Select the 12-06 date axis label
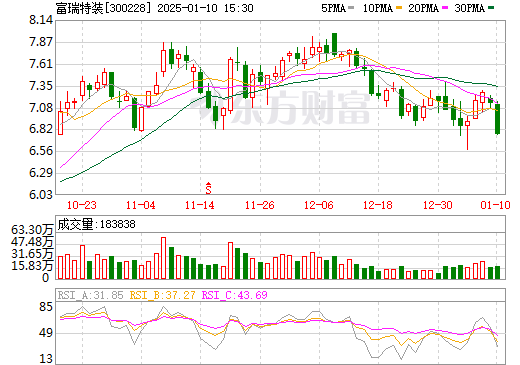This screenshot has height=365, width=520. 319,205
